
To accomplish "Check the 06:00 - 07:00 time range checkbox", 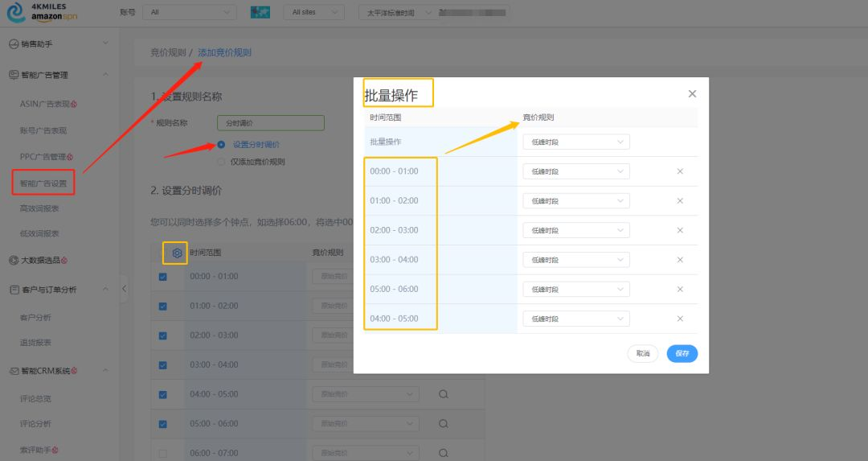I will 163,454.
